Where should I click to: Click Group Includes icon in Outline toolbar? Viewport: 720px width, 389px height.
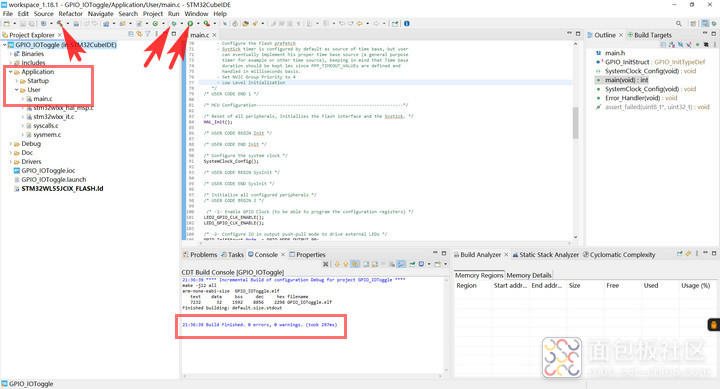(x=706, y=45)
